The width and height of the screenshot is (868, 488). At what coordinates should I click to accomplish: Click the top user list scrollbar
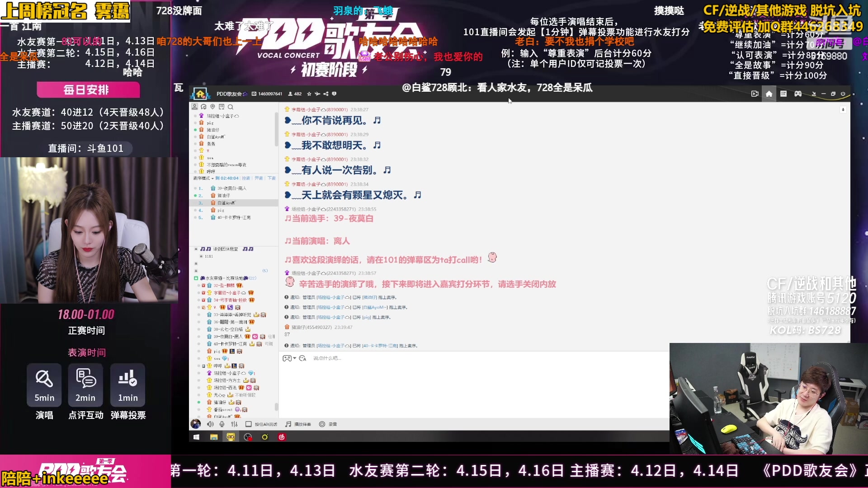tap(276, 129)
